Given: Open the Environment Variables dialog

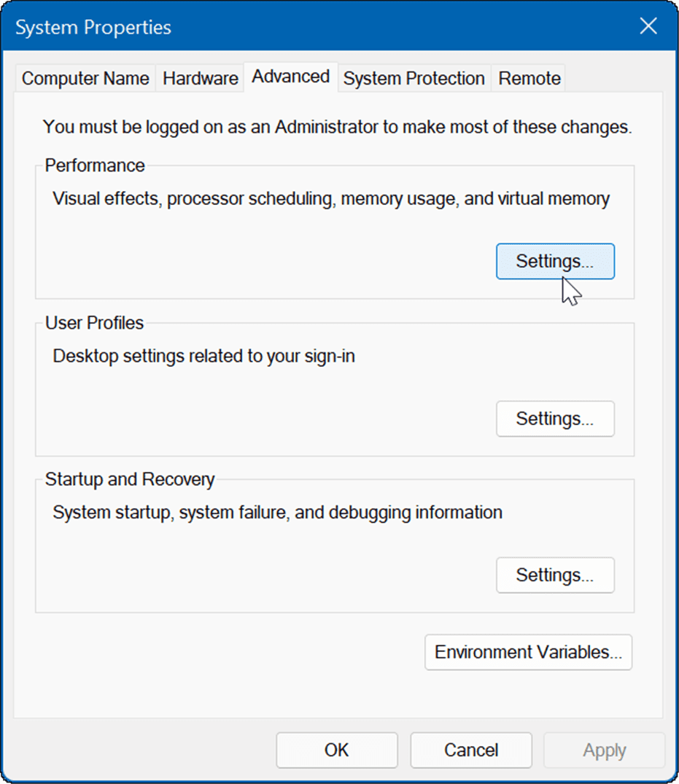Looking at the screenshot, I should click(x=528, y=652).
